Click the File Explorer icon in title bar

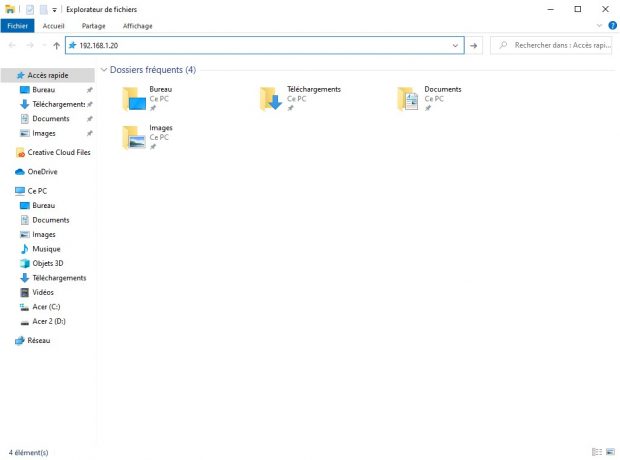[x=10, y=9]
